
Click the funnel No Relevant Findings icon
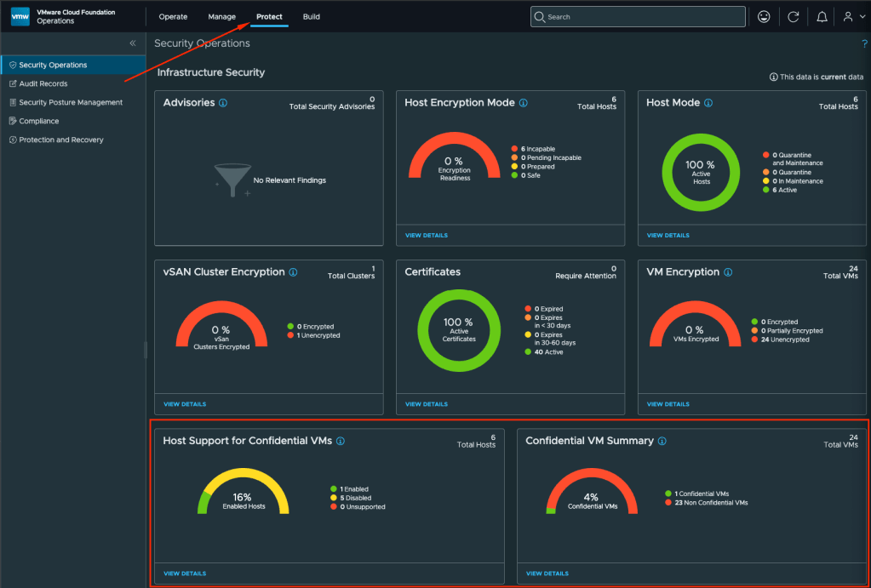pyautogui.click(x=232, y=180)
